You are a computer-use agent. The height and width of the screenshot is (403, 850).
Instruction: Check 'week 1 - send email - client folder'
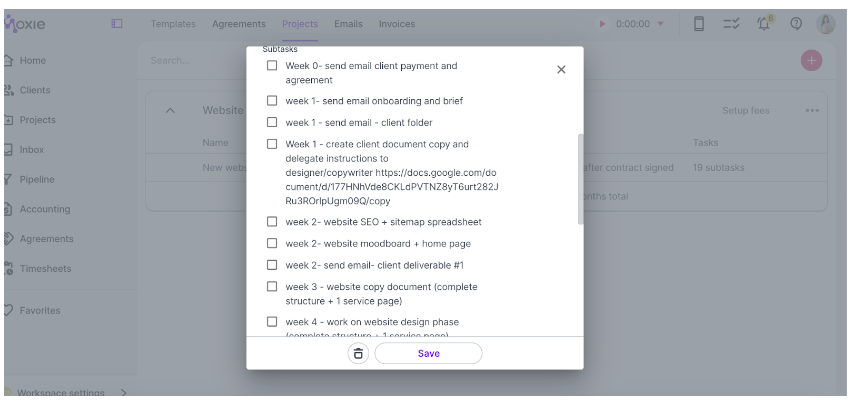click(272, 123)
